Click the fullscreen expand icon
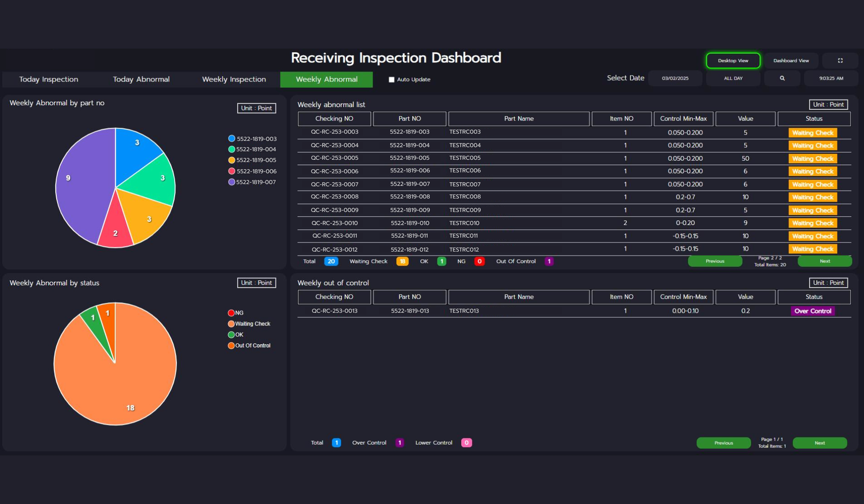This screenshot has width=864, height=504. pyautogui.click(x=840, y=61)
